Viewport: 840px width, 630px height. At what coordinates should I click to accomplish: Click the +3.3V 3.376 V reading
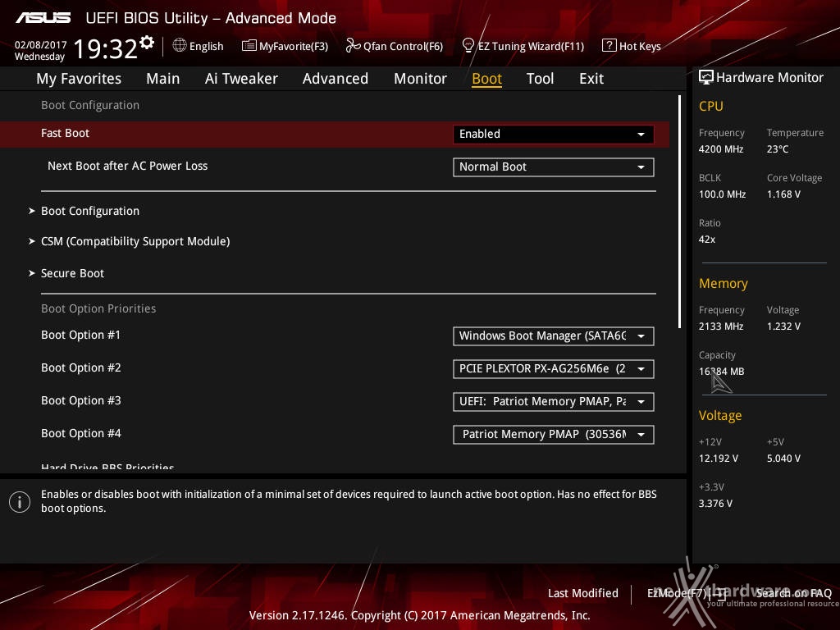[715, 504]
